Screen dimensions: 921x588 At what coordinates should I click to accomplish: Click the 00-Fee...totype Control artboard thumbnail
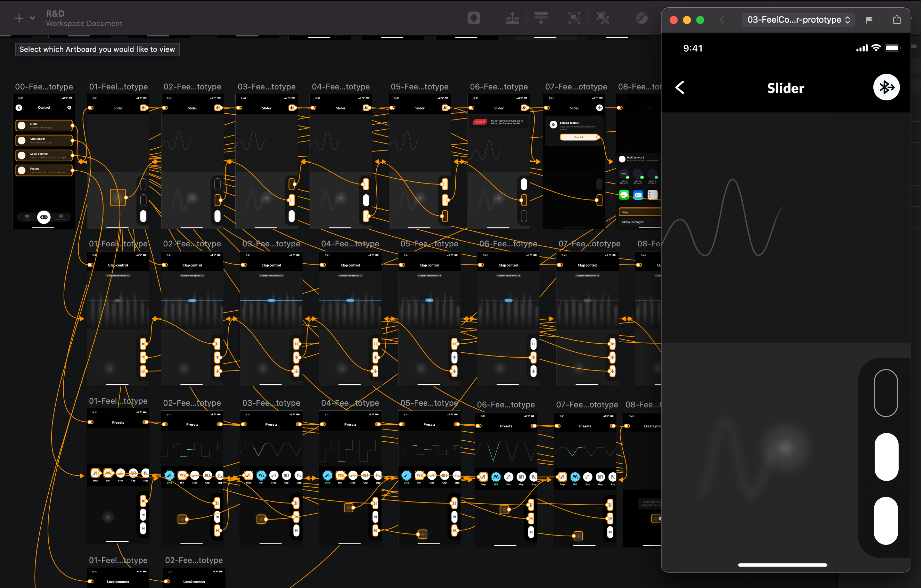[x=43, y=191]
